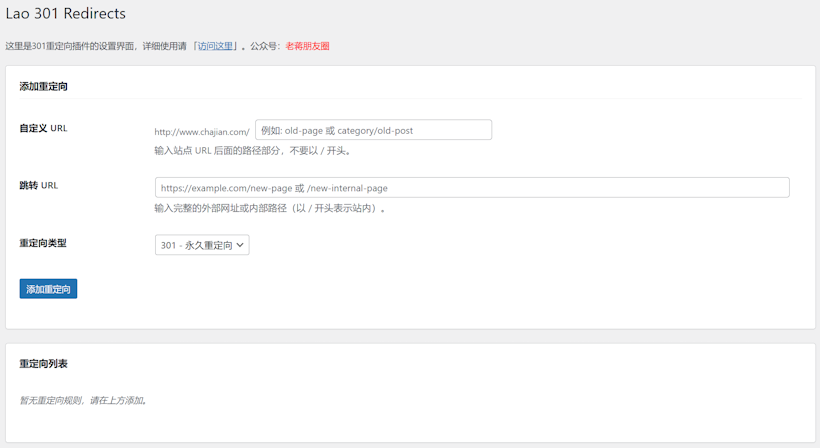The width and height of the screenshot is (820, 448).
Task: Focus the 跳转 URL input field
Action: [472, 188]
